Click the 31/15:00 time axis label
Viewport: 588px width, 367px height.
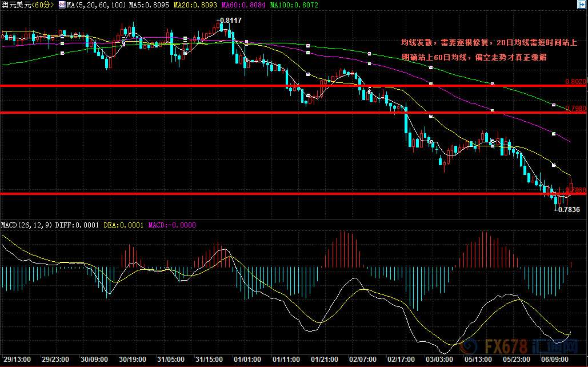pos(209,360)
